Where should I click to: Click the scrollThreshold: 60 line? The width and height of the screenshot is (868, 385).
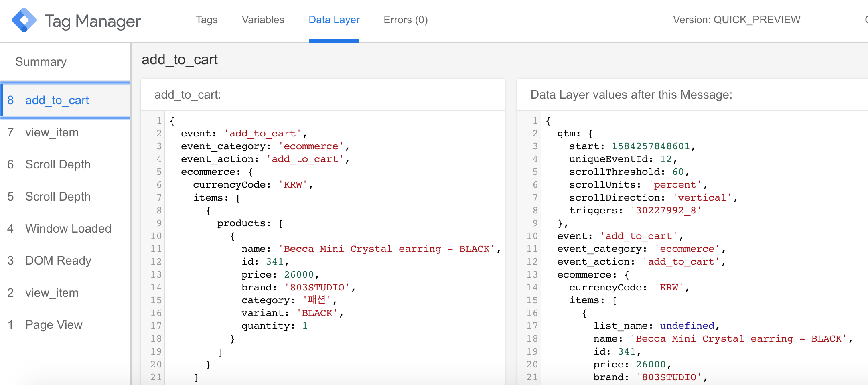point(629,172)
